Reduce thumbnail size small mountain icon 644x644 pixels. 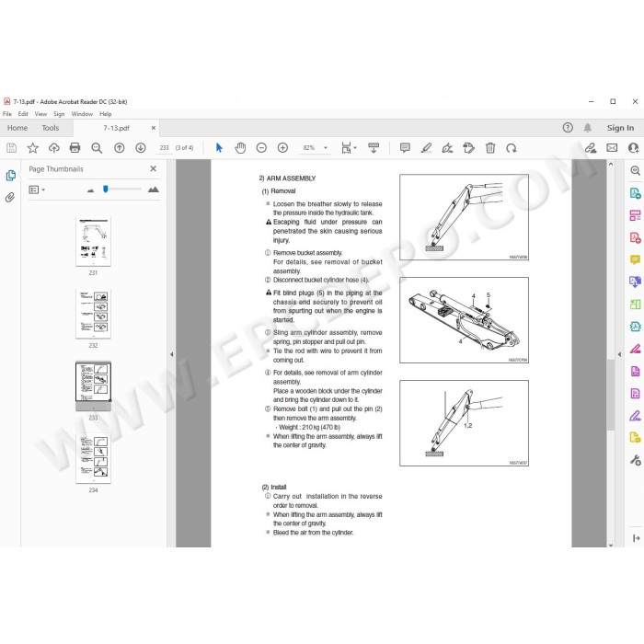point(91,190)
